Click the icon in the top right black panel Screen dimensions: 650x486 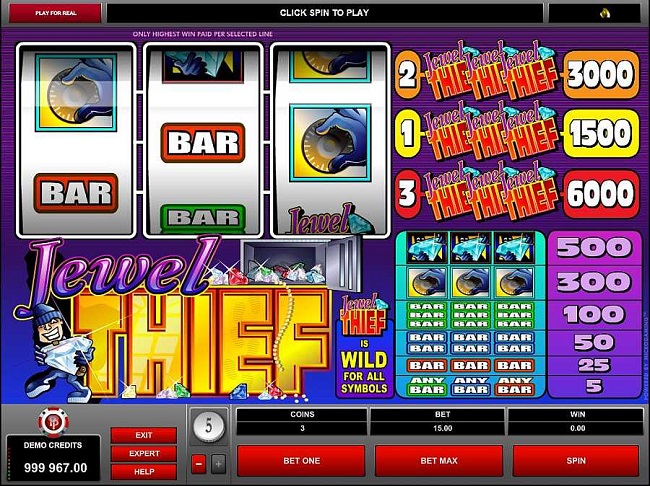click(605, 13)
